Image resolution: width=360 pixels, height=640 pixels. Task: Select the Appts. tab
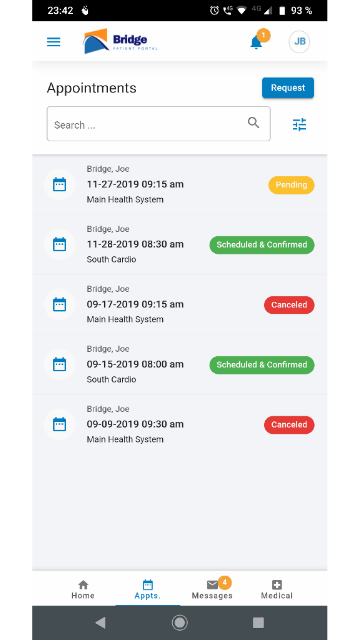click(x=148, y=589)
